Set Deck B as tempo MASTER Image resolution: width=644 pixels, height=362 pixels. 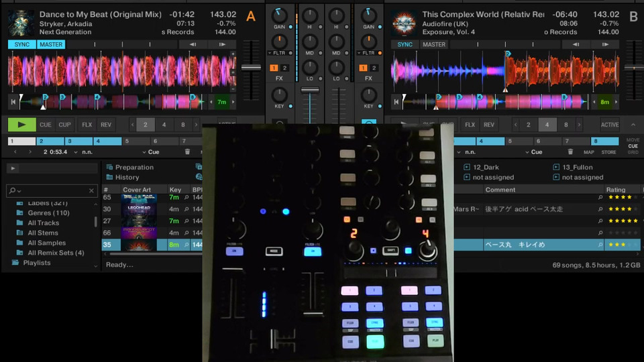(434, 44)
